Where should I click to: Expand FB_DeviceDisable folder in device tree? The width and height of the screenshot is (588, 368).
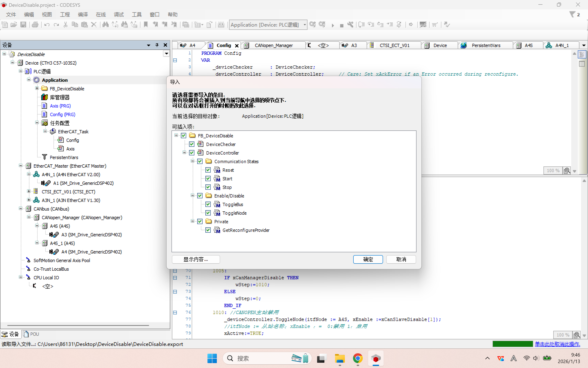[37, 88]
